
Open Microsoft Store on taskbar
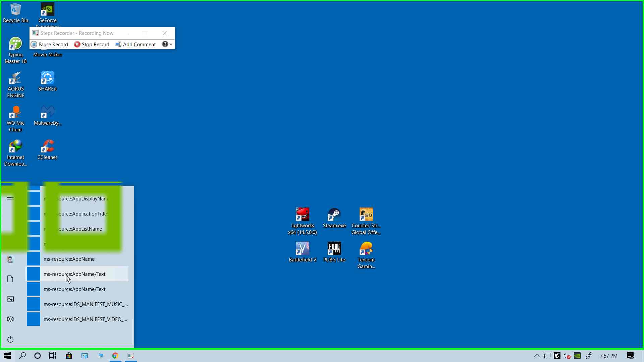click(x=69, y=356)
